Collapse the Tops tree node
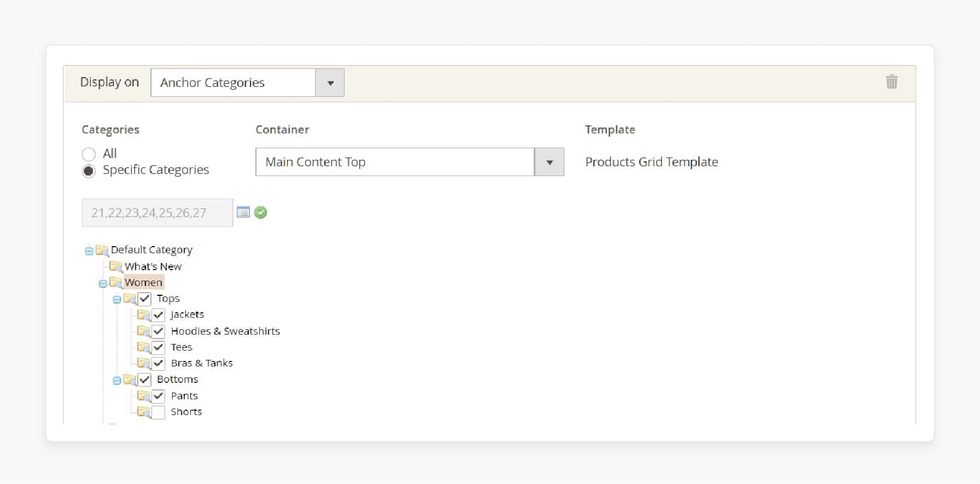 [x=116, y=299]
